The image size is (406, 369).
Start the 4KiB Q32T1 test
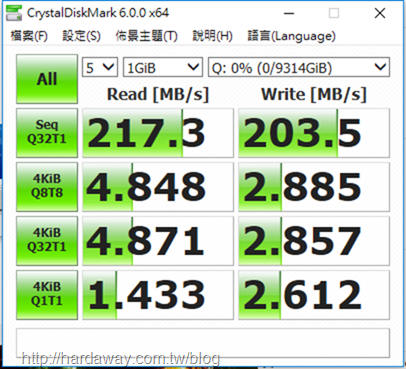tap(47, 241)
